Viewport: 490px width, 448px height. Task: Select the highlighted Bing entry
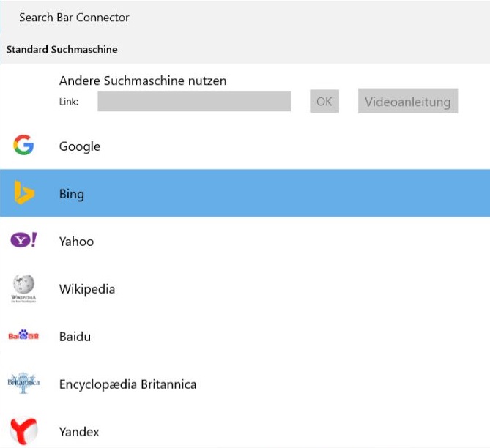pos(245,193)
